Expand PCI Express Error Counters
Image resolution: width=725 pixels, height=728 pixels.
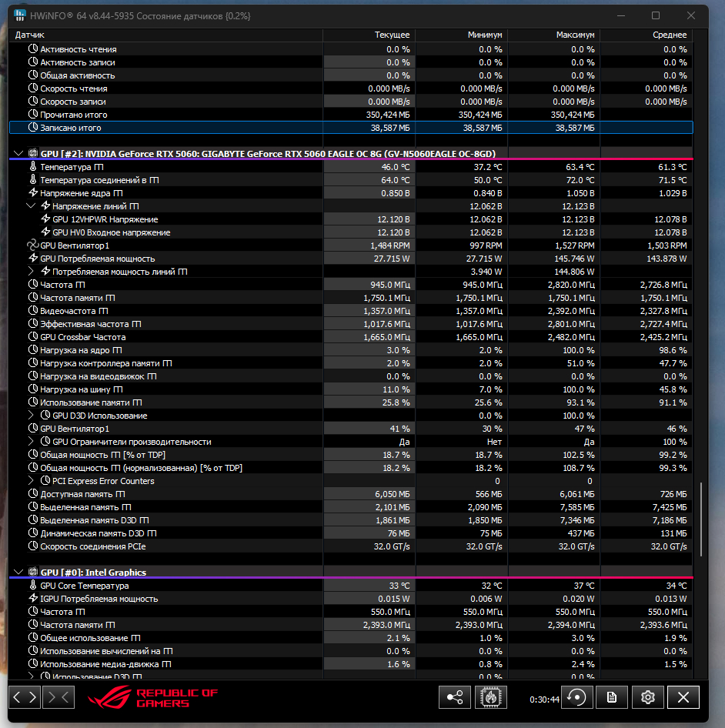coord(31,480)
